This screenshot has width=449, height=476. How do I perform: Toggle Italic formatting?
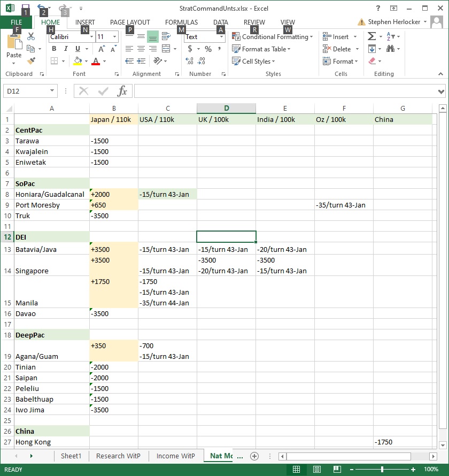click(66, 49)
